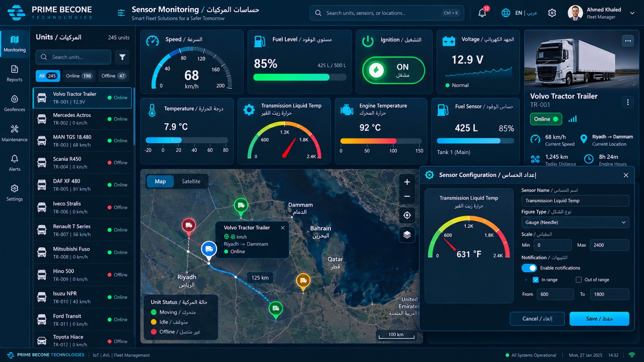This screenshot has width=644, height=362.
Task: Open the notifications bell icon
Action: (482, 13)
